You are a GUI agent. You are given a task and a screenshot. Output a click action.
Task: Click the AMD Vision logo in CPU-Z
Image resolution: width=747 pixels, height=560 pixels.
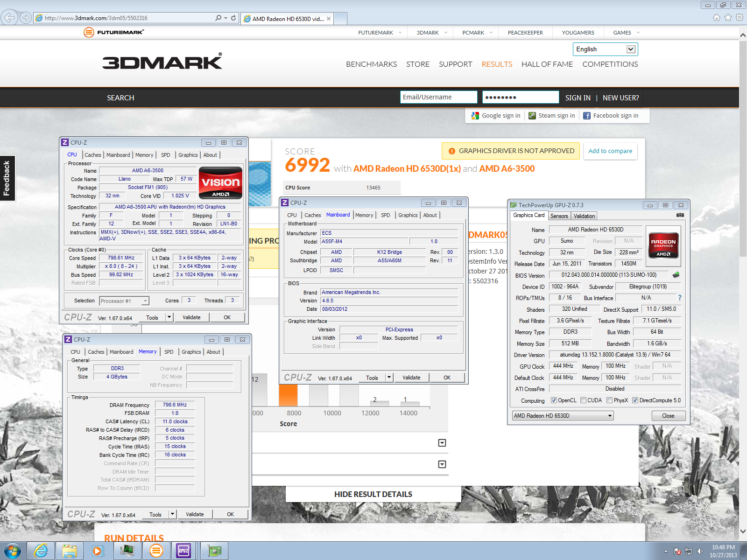(x=220, y=182)
